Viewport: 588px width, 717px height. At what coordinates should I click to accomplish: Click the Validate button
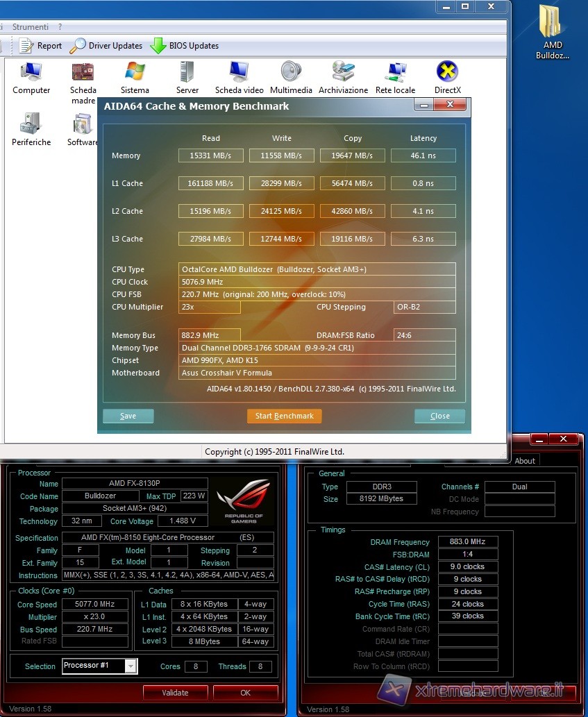(x=175, y=692)
